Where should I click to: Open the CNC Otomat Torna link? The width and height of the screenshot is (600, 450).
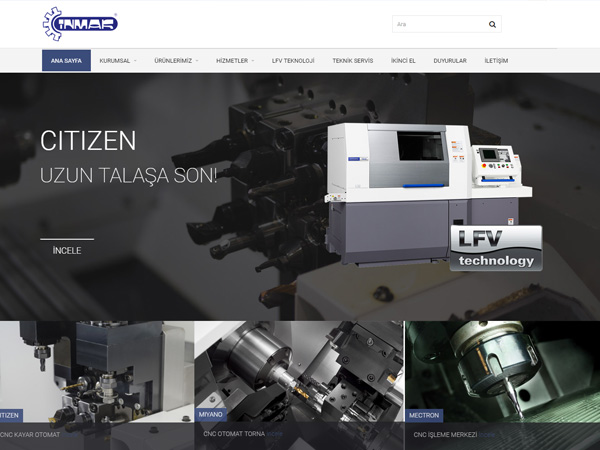pyautogui.click(x=234, y=435)
